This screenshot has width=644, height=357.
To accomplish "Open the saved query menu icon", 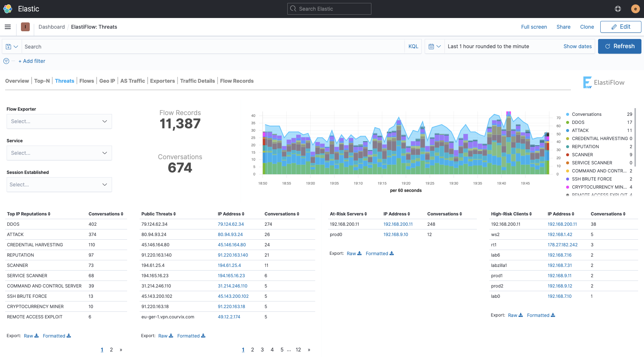I will tap(12, 47).
